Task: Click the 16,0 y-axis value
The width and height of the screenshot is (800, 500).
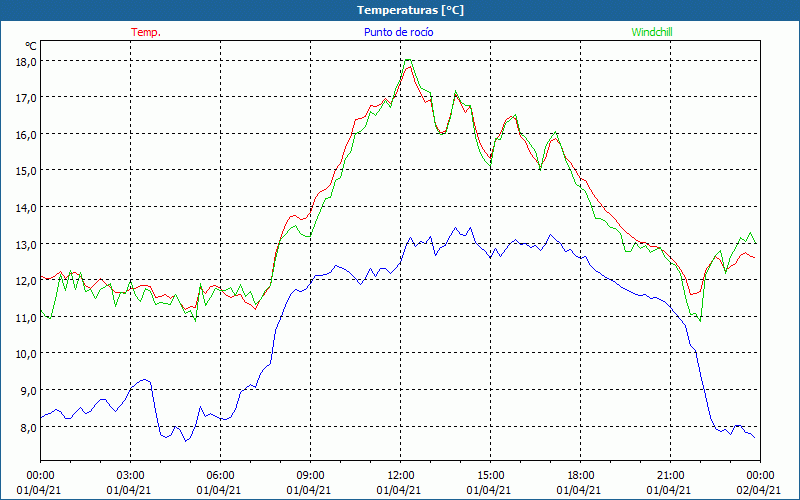Action: tap(27, 134)
